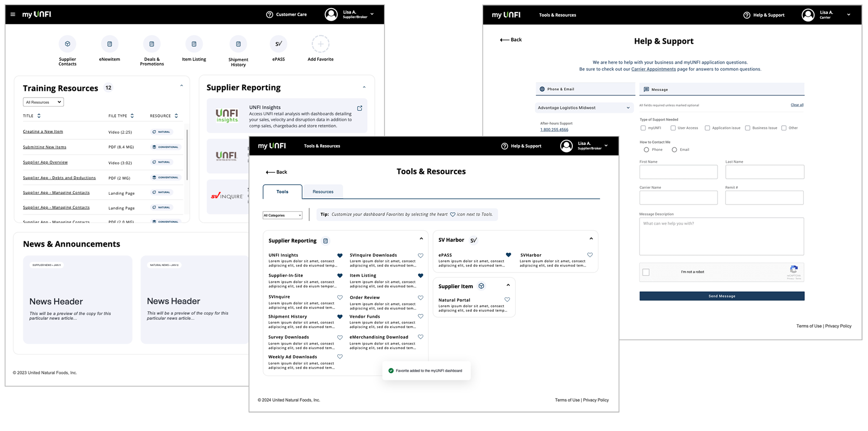Click Clear all link in message form
The image size is (868, 431).
click(797, 105)
